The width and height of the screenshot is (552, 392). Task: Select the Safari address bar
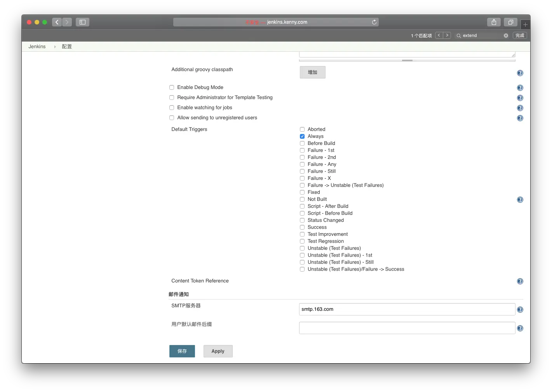pos(276,22)
